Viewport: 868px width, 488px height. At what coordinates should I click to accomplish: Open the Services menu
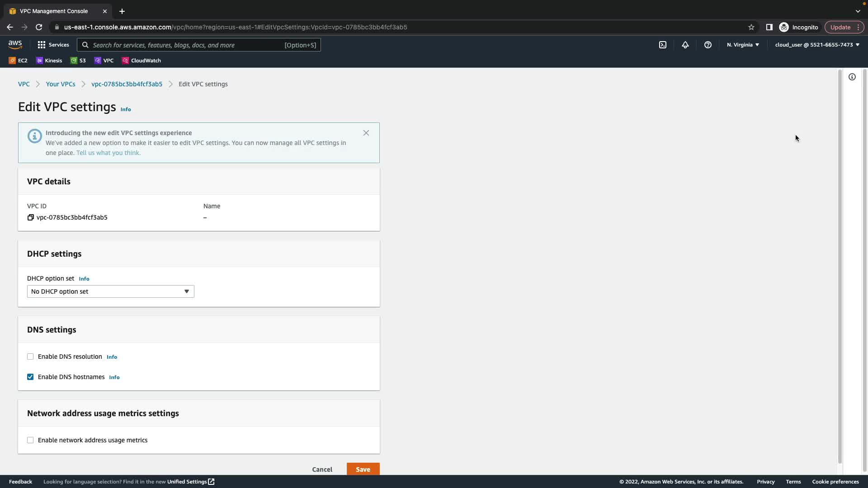coord(53,45)
